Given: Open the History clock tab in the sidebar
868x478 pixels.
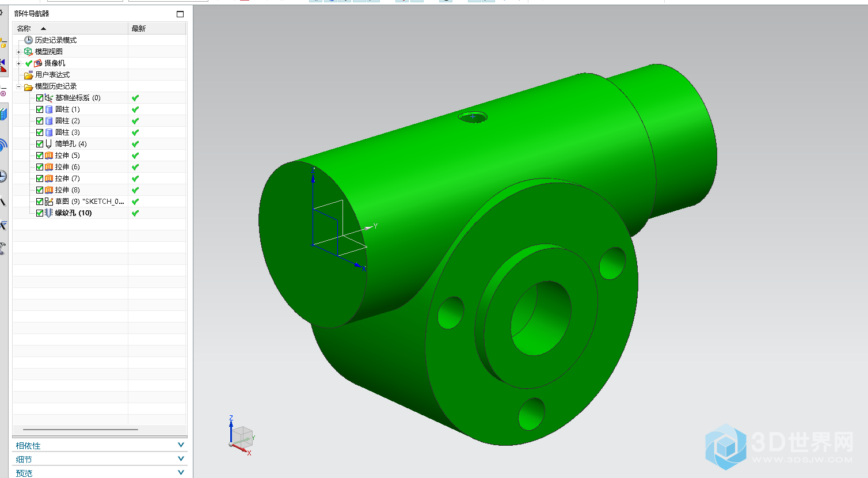Looking at the screenshot, I should [x=3, y=176].
